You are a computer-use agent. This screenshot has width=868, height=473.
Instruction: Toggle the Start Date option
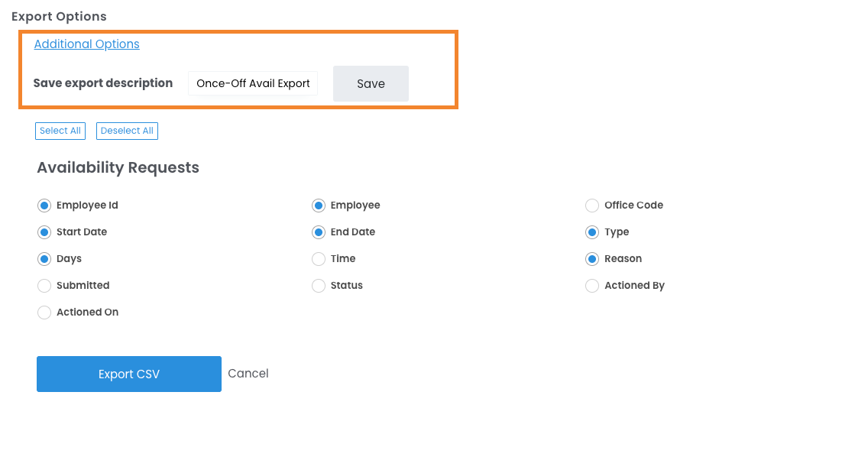click(44, 232)
